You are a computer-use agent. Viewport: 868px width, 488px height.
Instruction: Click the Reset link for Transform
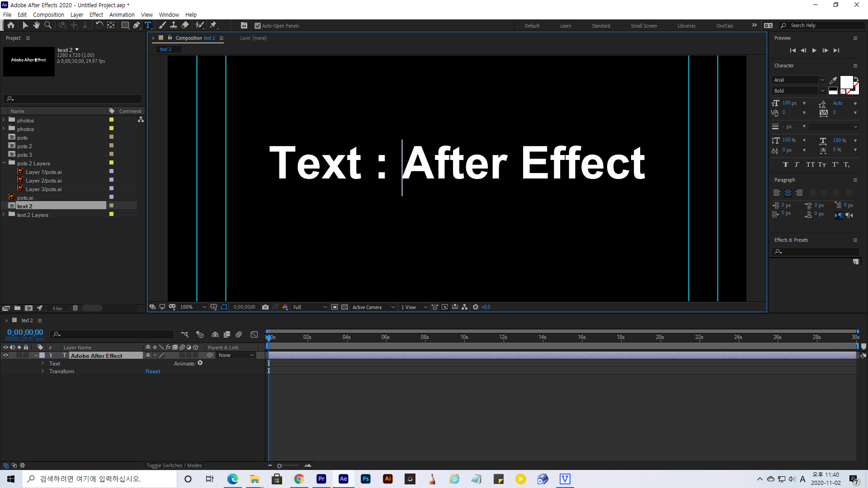153,371
